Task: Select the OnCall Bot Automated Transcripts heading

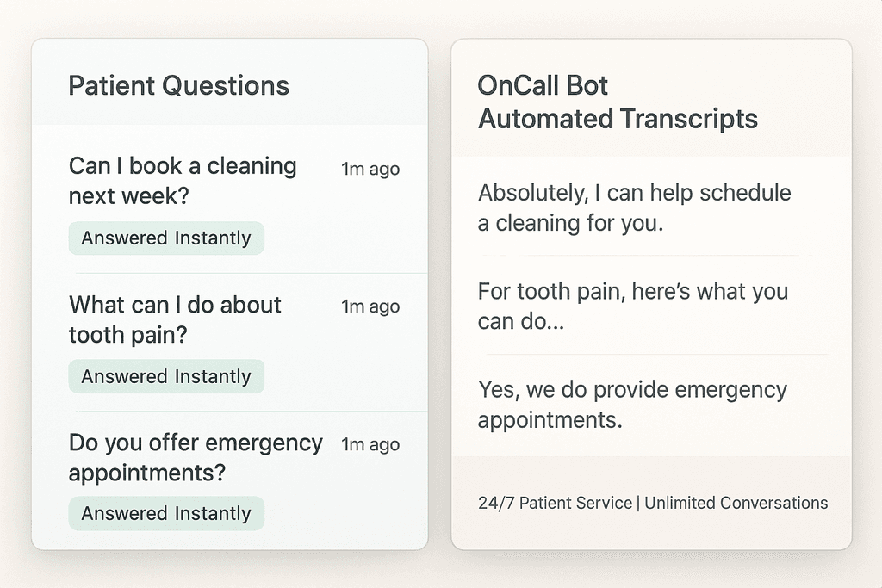Action: (x=618, y=102)
